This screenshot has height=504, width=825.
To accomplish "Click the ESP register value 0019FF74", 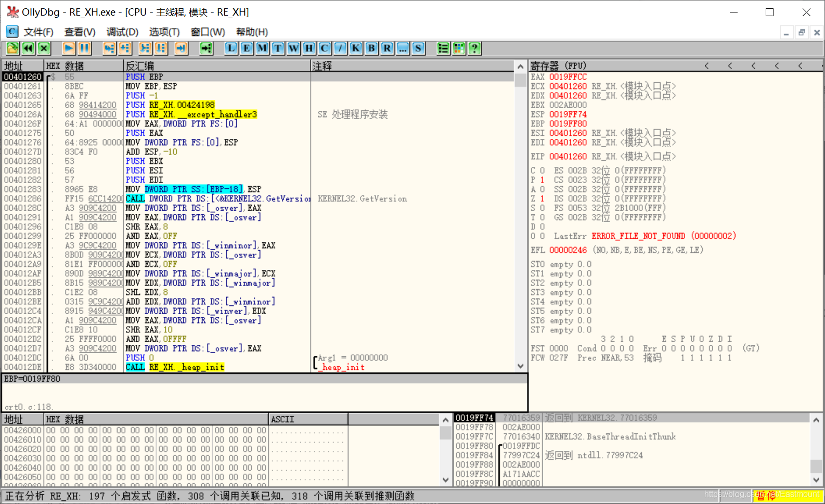I will [x=568, y=114].
